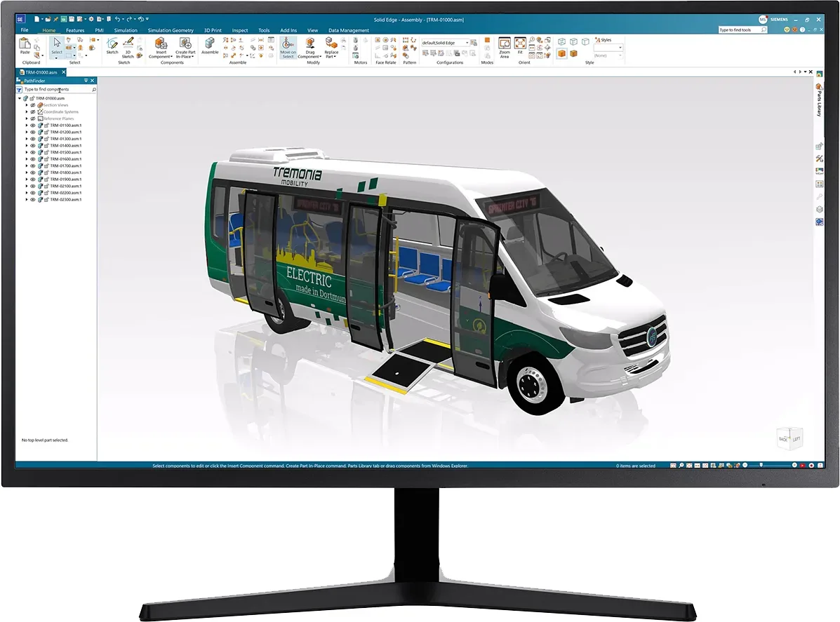Hide TRM-01200.asm:1 using its eye icon
The image size is (840, 622).
(33, 133)
